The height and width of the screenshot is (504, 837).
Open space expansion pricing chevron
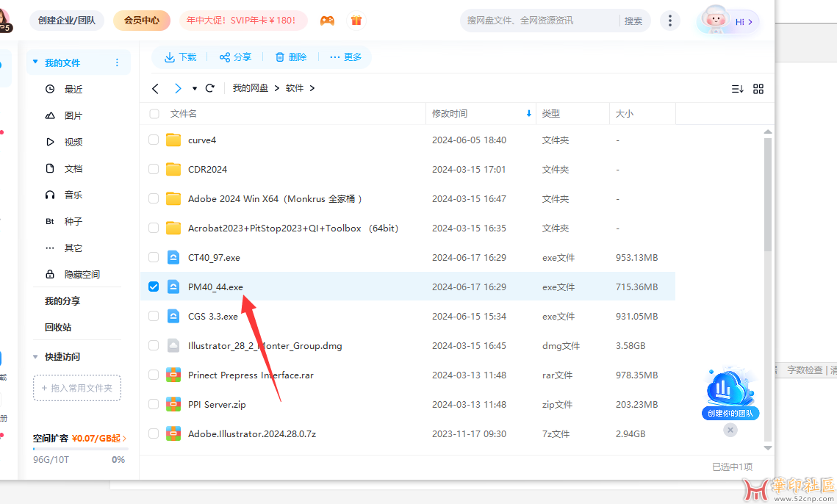124,439
